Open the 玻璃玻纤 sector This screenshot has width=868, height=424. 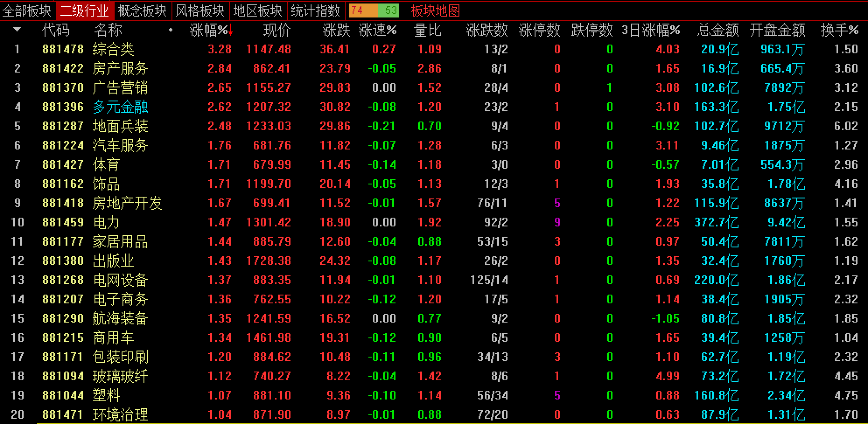120,376
